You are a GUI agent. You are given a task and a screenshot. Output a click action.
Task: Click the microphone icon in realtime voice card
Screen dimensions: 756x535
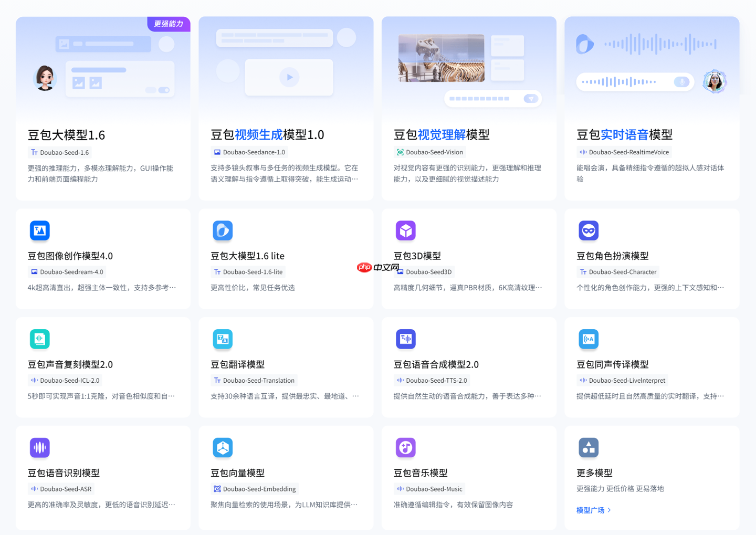(x=681, y=81)
